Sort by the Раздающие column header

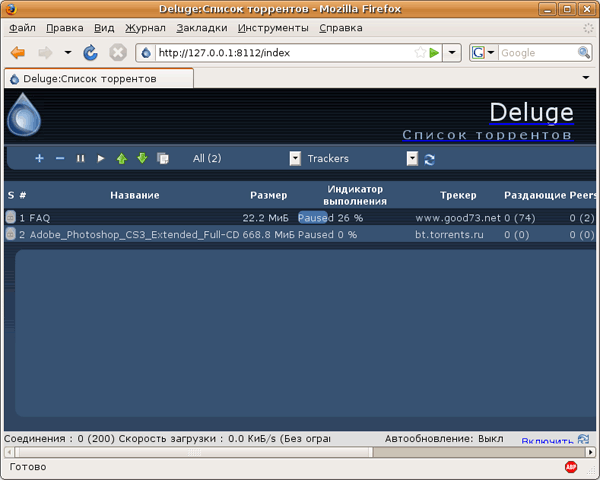pos(535,195)
